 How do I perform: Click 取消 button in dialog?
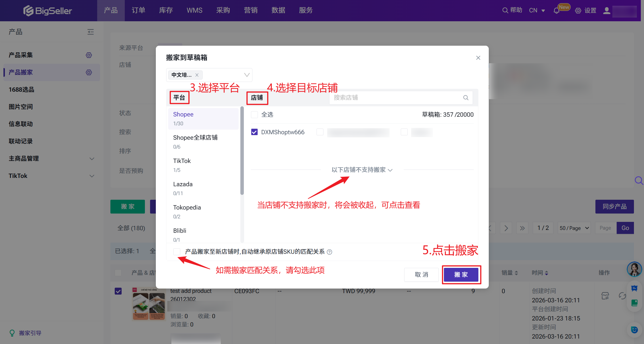pyautogui.click(x=421, y=275)
